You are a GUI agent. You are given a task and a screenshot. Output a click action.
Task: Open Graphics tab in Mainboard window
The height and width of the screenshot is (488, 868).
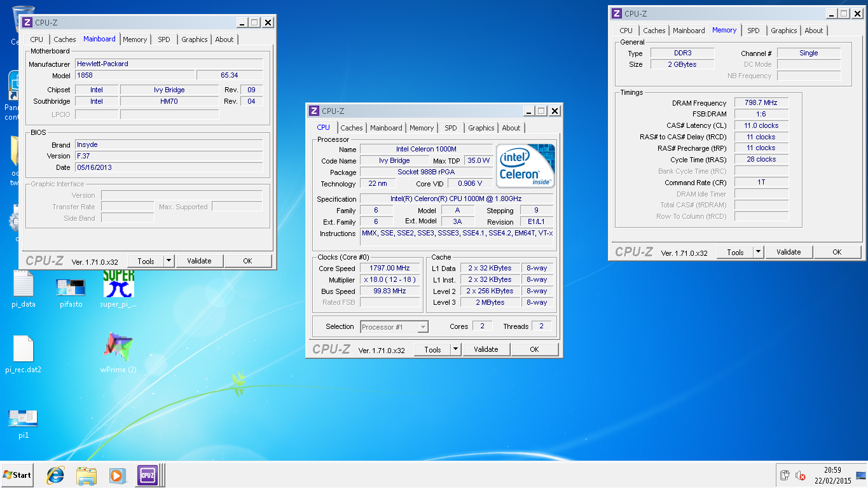point(195,39)
